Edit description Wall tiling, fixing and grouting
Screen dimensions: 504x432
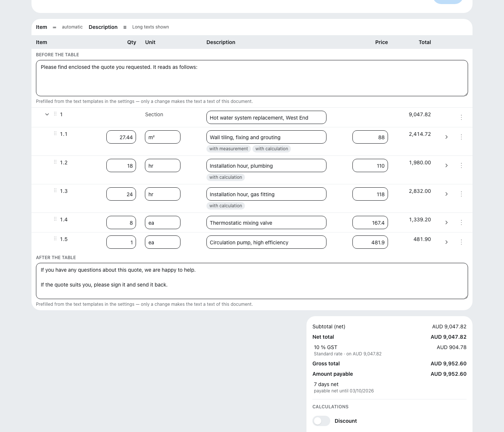[266, 137]
